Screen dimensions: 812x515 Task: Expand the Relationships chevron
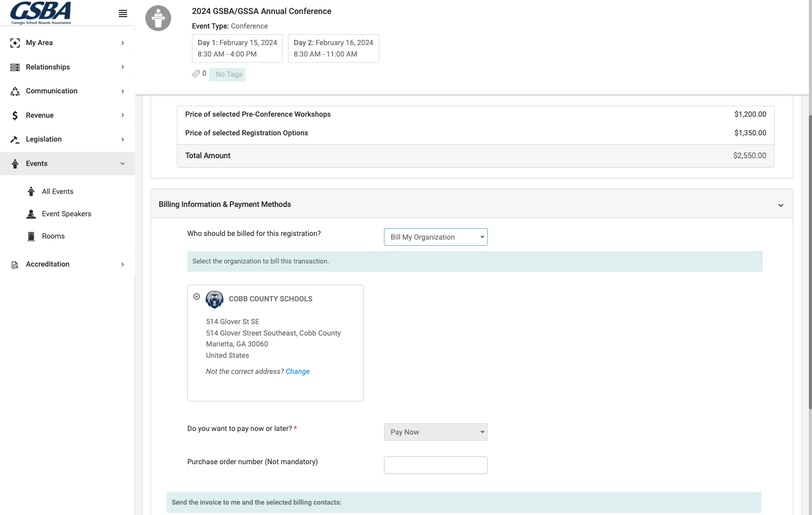tap(122, 67)
